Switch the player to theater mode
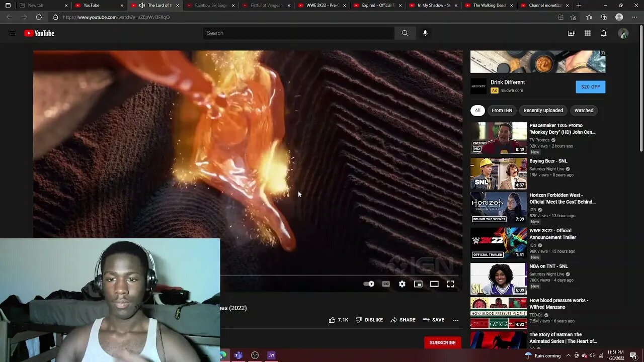The height and width of the screenshot is (362, 644). [434, 284]
